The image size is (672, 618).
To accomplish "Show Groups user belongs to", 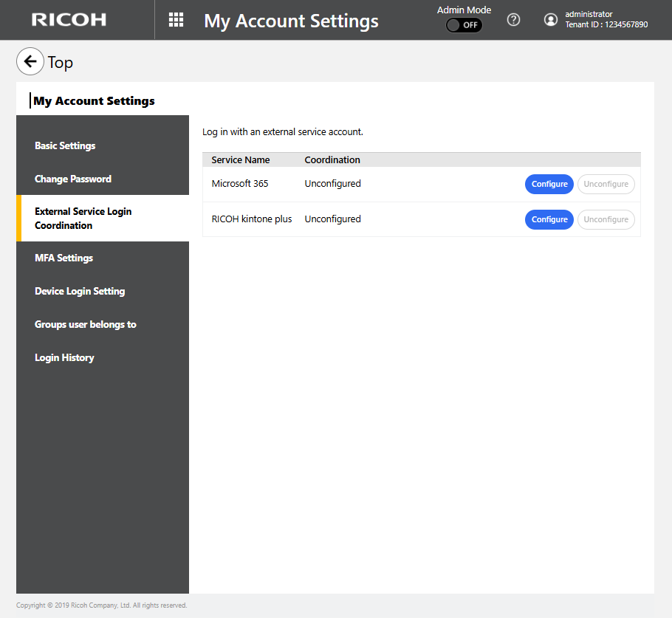I will click(86, 324).
